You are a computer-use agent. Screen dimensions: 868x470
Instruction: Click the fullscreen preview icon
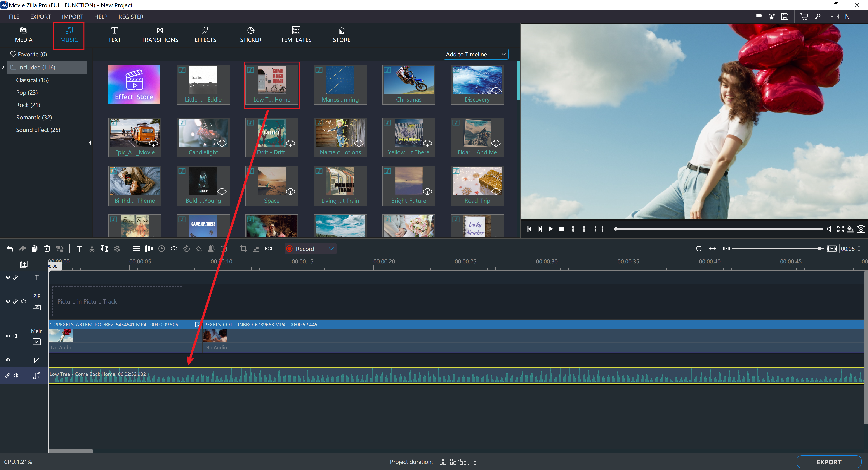840,229
